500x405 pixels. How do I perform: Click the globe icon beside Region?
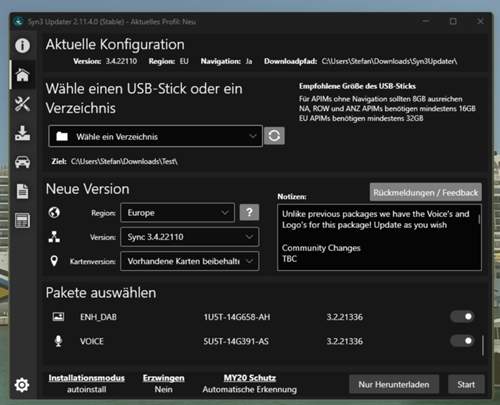(54, 212)
